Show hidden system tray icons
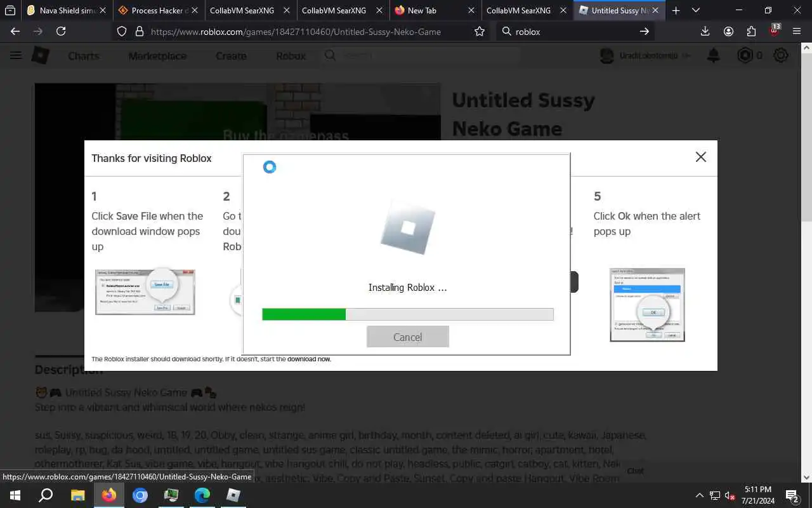Image resolution: width=812 pixels, height=508 pixels. point(699,495)
